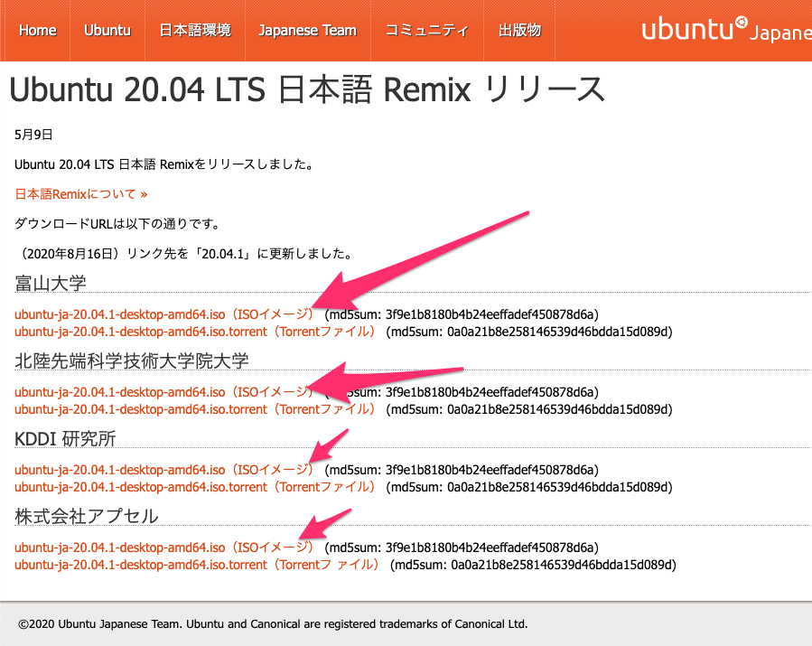
Task: Download the ISO image from 富山大学
Action: [163, 314]
